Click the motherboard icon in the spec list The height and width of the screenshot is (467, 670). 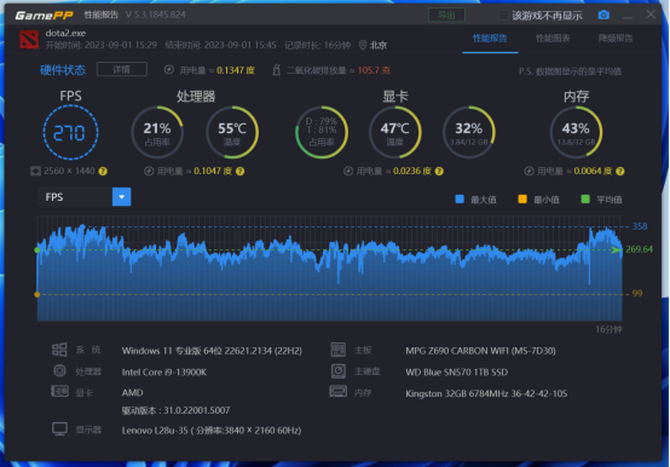(338, 350)
